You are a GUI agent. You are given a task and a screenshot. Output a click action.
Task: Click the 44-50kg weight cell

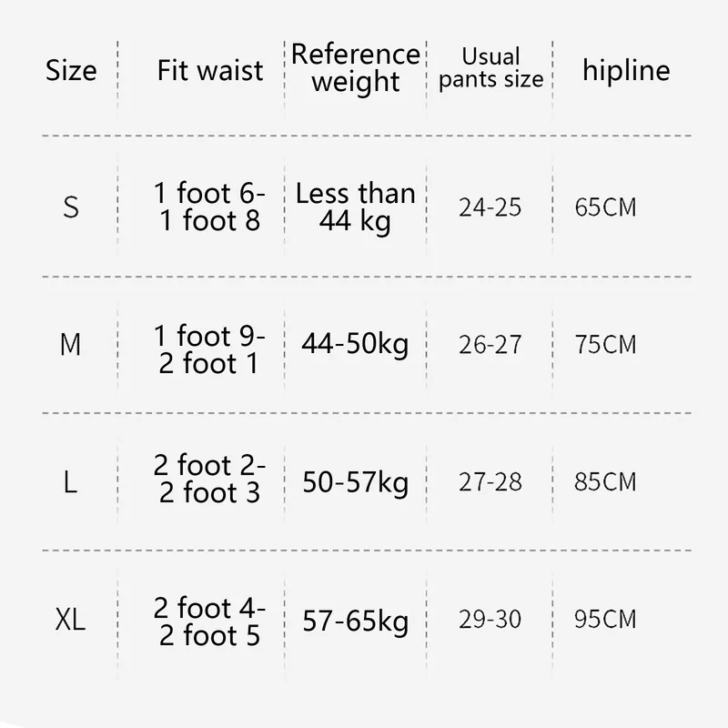(356, 345)
